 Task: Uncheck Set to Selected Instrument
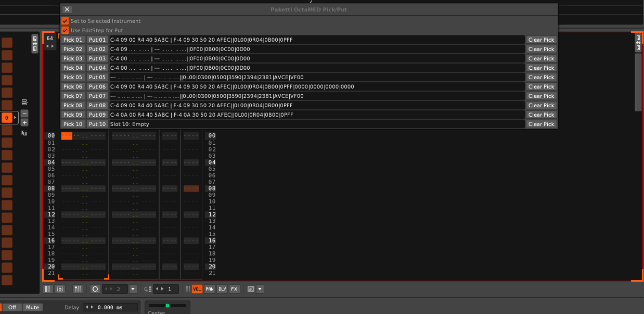click(x=65, y=21)
